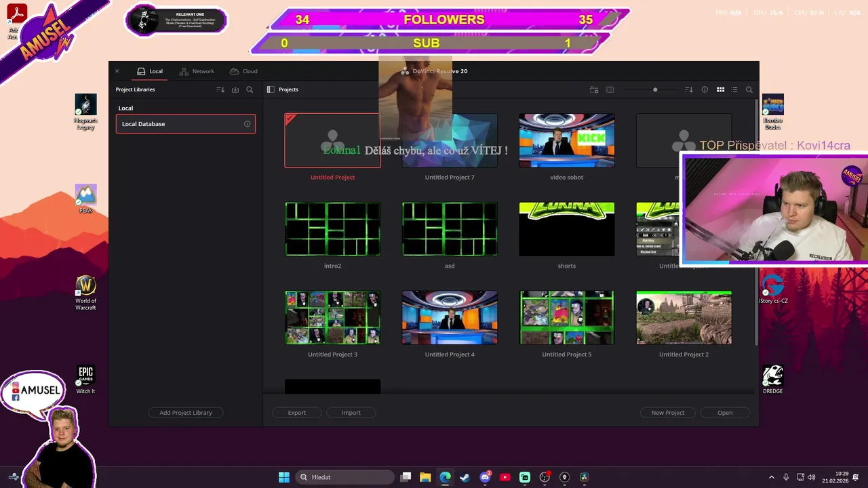Screen dimensions: 868x488
Task: Expand hidden system tray icons chevron
Action: 771,477
